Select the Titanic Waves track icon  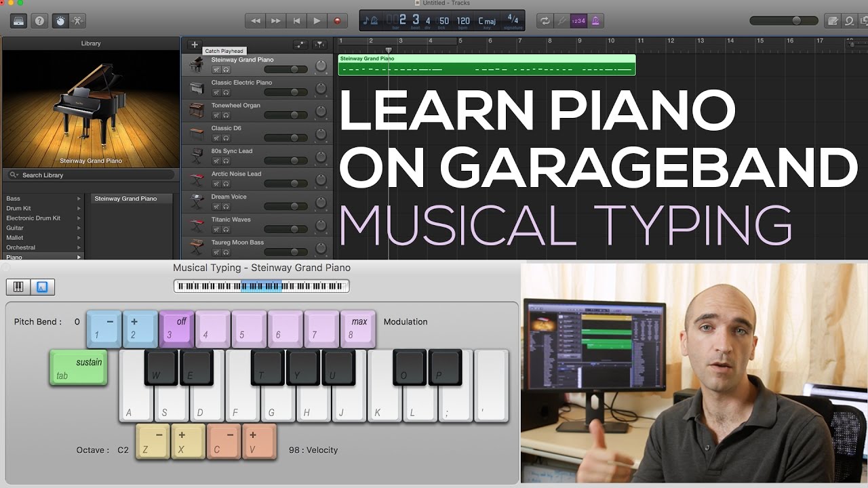197,225
